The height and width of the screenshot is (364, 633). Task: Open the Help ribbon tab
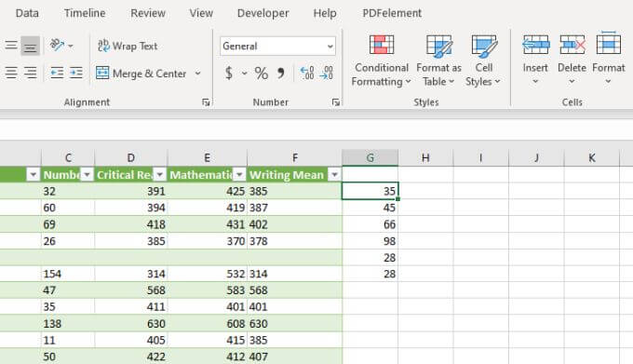click(325, 13)
